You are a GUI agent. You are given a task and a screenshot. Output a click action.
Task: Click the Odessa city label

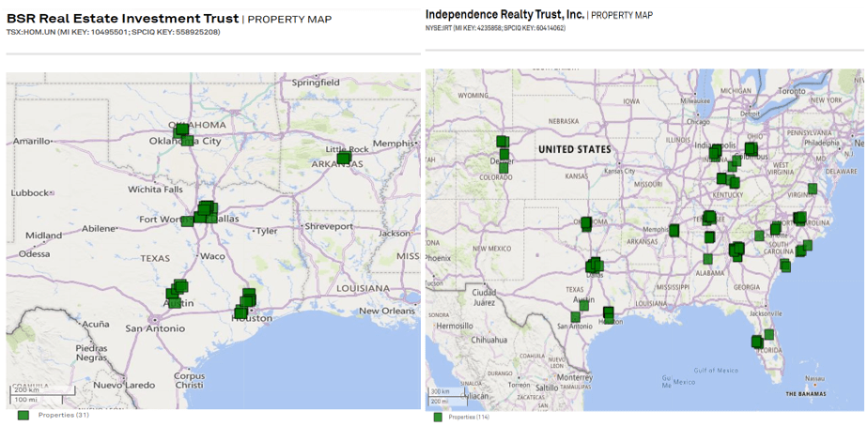(x=34, y=254)
